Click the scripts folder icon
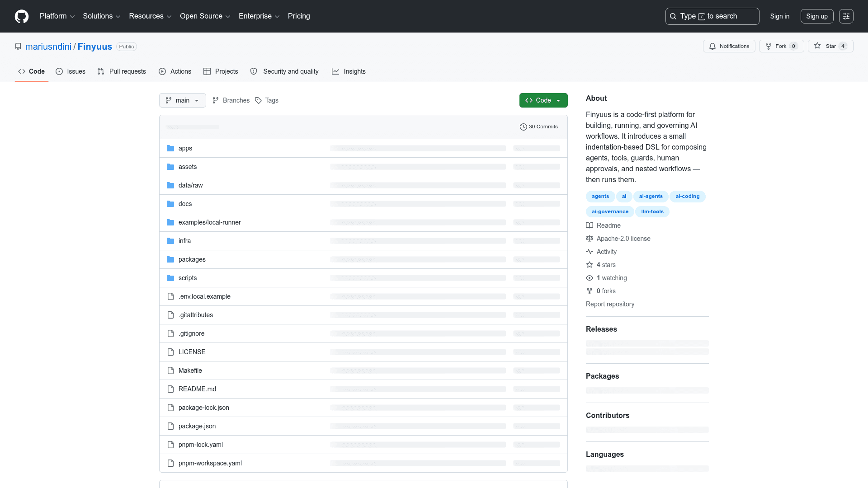Image resolution: width=868 pixels, height=488 pixels. pyautogui.click(x=170, y=278)
